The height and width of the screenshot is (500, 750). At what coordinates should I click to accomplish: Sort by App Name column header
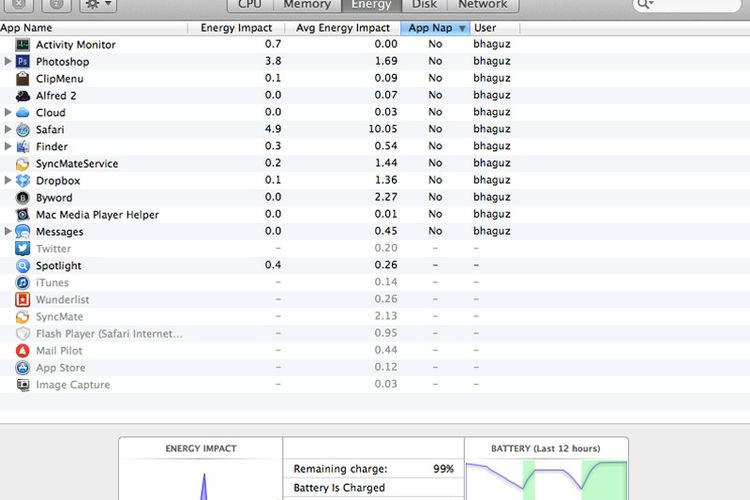tap(93, 28)
